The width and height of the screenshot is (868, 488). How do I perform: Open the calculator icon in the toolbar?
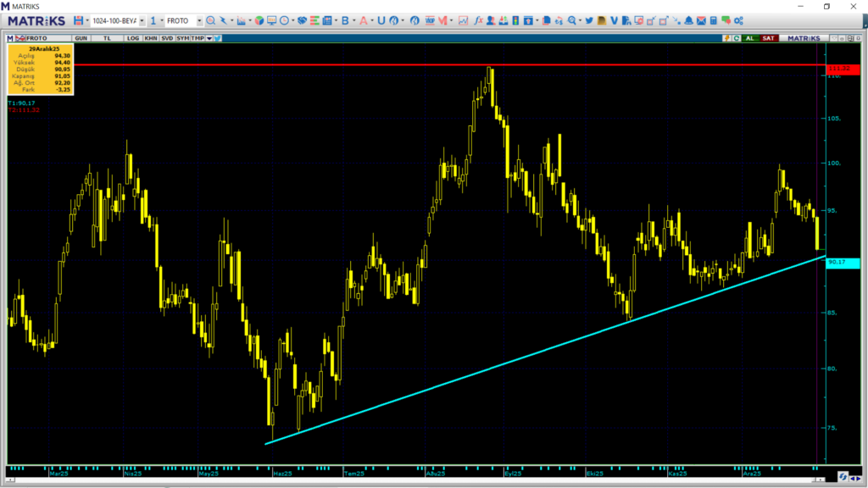point(713,20)
